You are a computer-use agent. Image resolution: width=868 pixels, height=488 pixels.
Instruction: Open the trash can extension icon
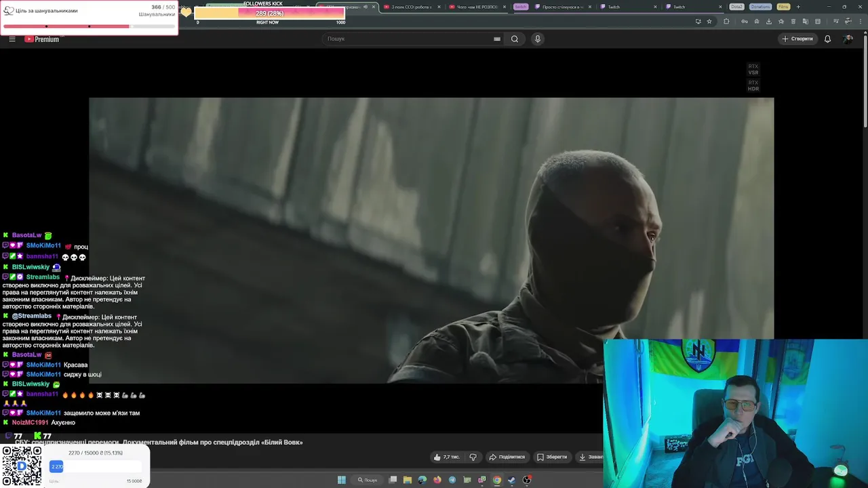point(793,21)
